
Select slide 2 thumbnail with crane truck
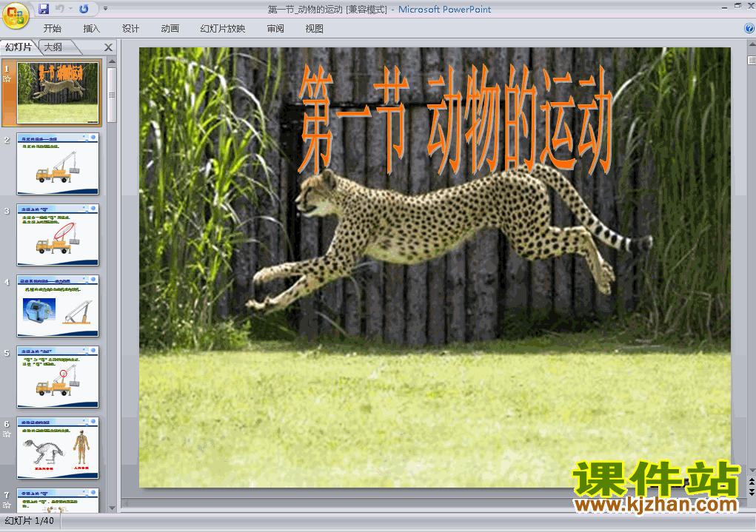[x=58, y=164]
